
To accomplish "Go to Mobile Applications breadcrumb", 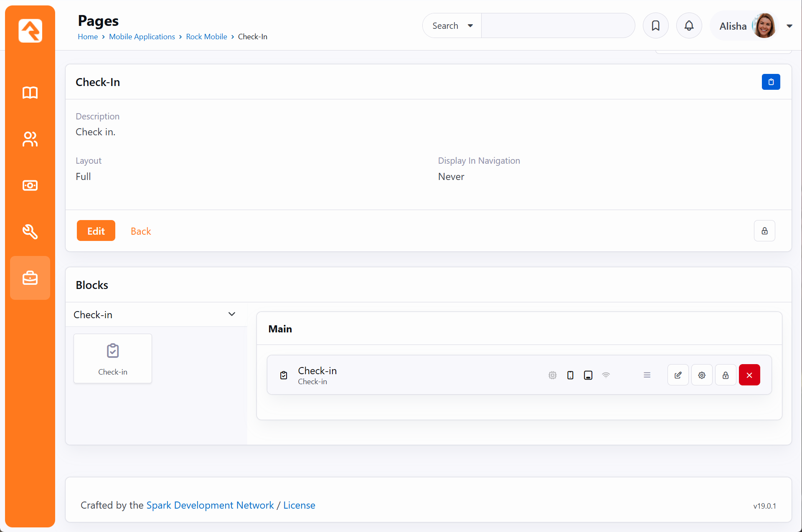I will point(142,37).
